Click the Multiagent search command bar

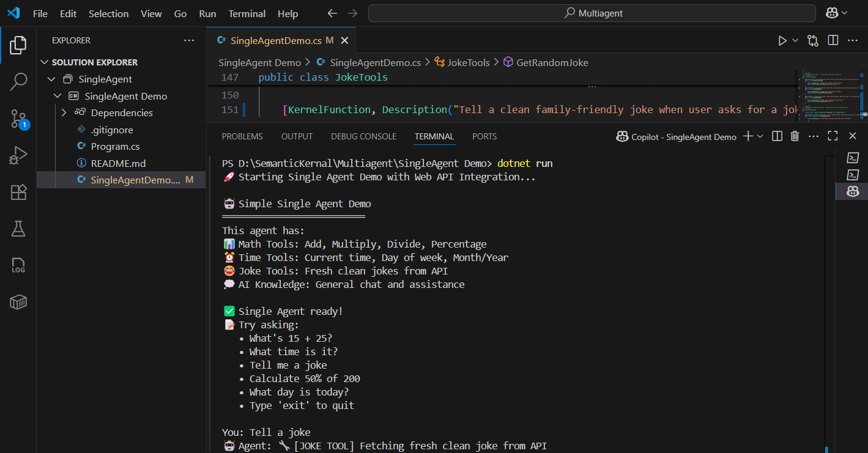[x=592, y=13]
